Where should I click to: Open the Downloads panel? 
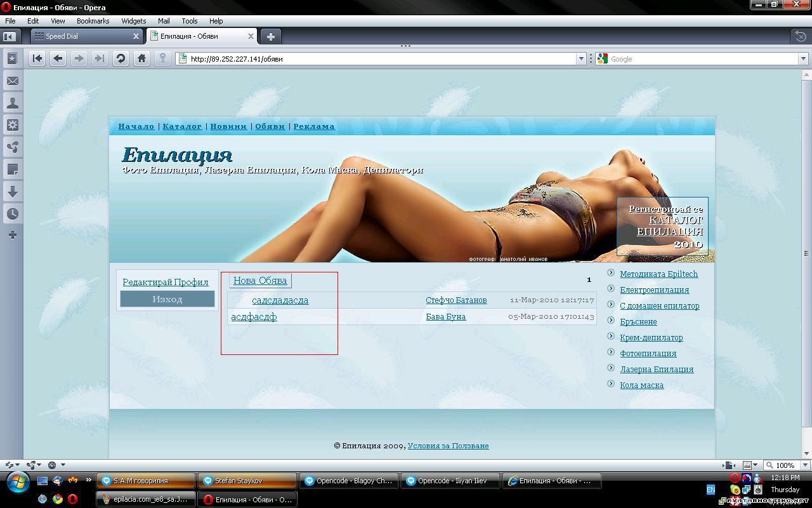click(x=13, y=191)
